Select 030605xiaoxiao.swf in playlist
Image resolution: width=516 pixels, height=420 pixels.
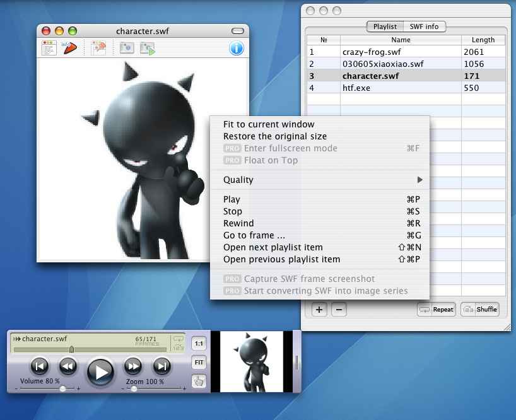click(x=406, y=64)
